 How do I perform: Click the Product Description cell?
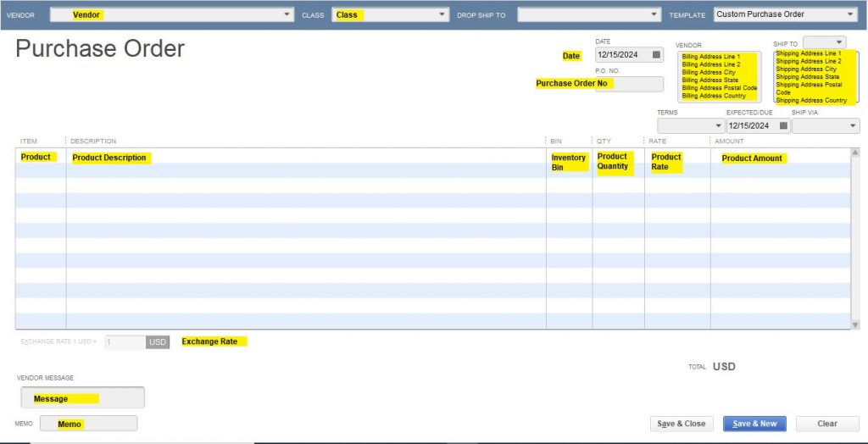point(306,158)
